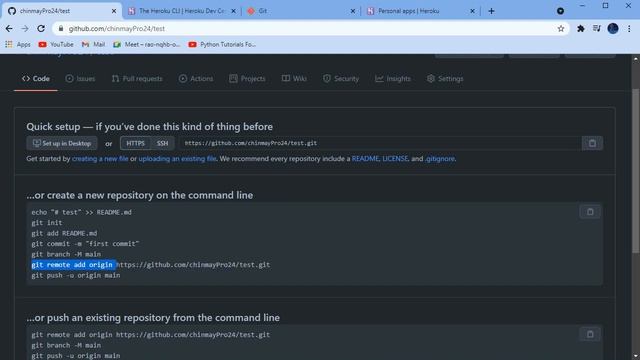Click the browser address bar URL
The image size is (640, 360).
coord(117,29)
